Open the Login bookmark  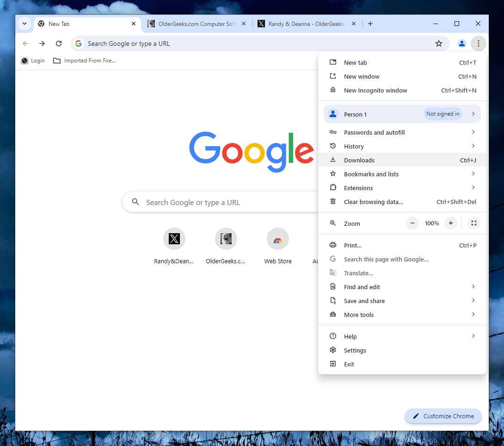33,61
